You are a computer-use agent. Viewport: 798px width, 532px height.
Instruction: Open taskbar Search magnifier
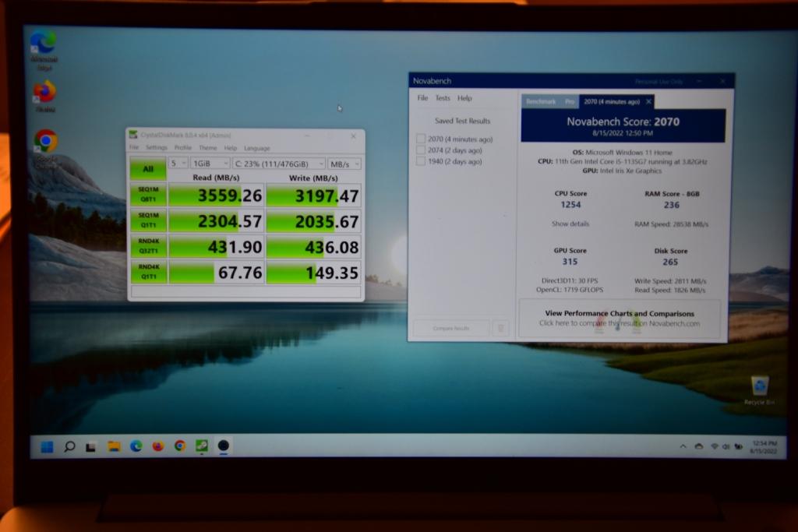(69, 446)
